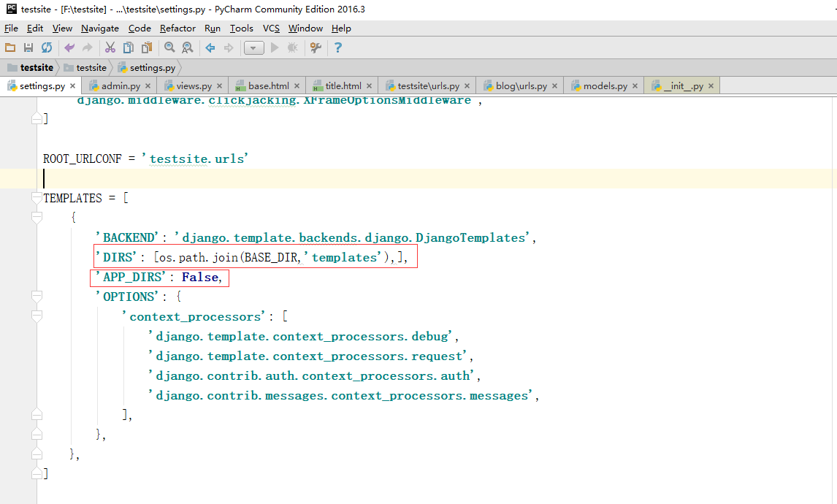This screenshot has height=504, width=837.
Task: Click the 'django.template.context_processors.debug' string
Action: [301, 336]
